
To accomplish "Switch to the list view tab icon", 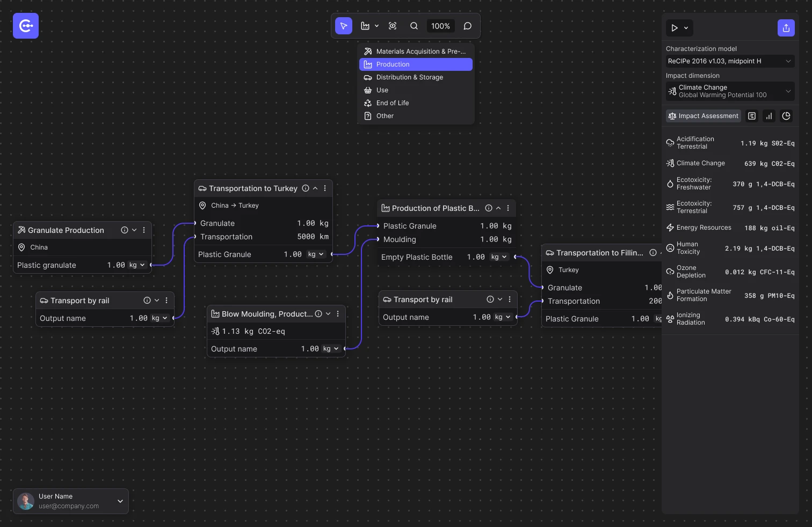I will click(x=752, y=116).
